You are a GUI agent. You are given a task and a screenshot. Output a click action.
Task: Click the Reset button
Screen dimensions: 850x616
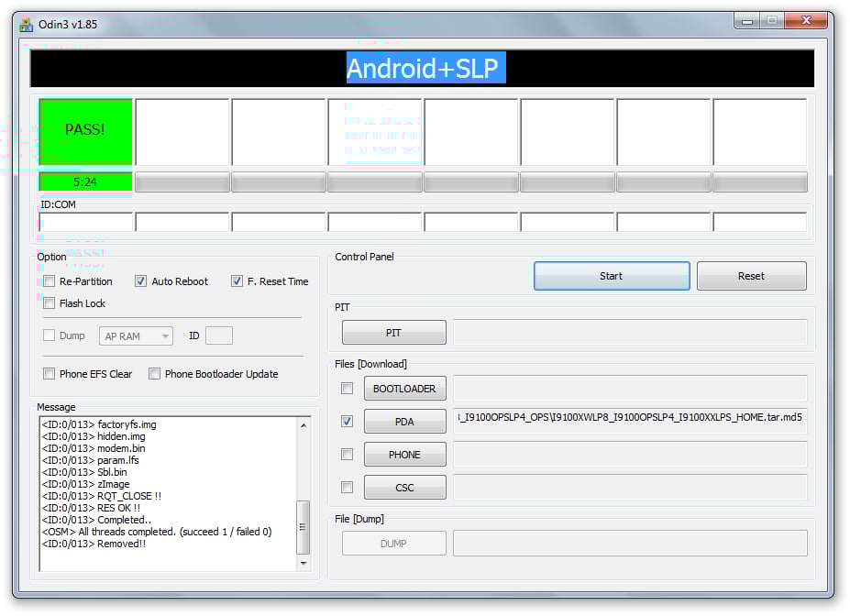[751, 276]
